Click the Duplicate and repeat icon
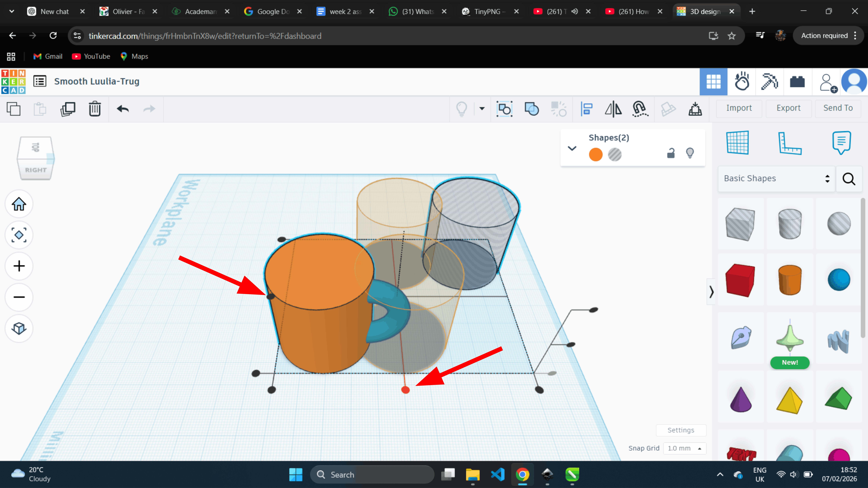The image size is (868, 488). click(68, 109)
